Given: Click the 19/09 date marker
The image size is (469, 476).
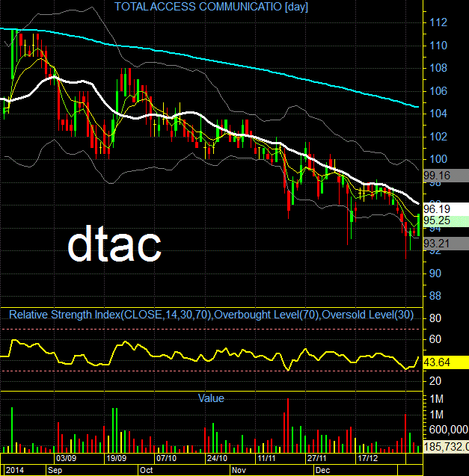Looking at the screenshot, I should tap(116, 458).
